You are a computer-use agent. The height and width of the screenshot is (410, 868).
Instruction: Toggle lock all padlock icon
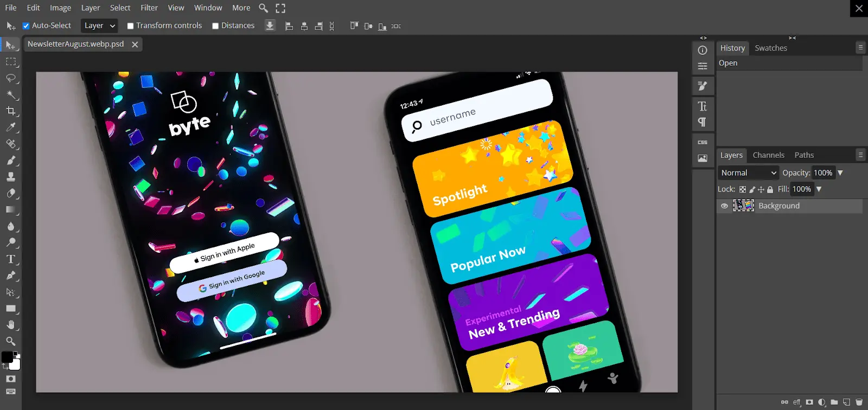(x=770, y=189)
